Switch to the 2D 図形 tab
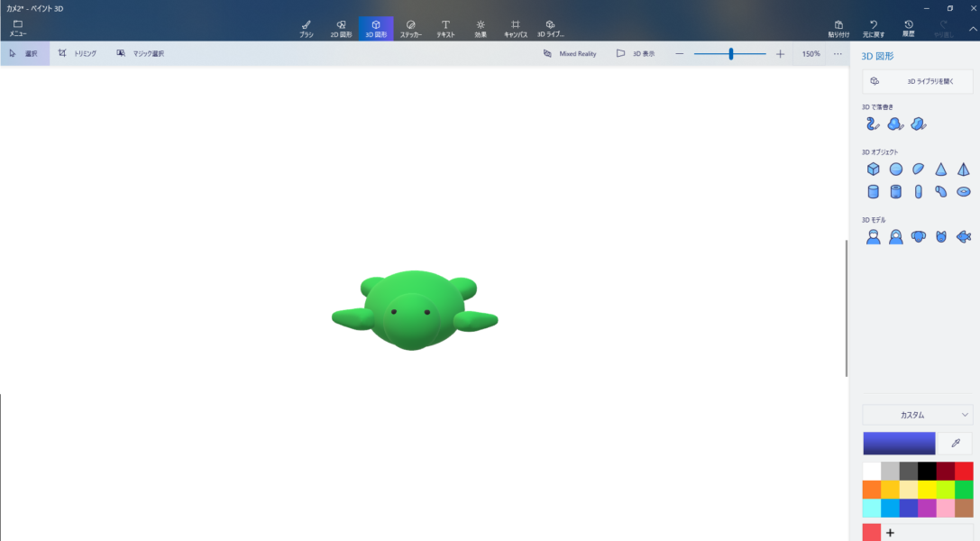Image resolution: width=980 pixels, height=541 pixels. coord(342,29)
